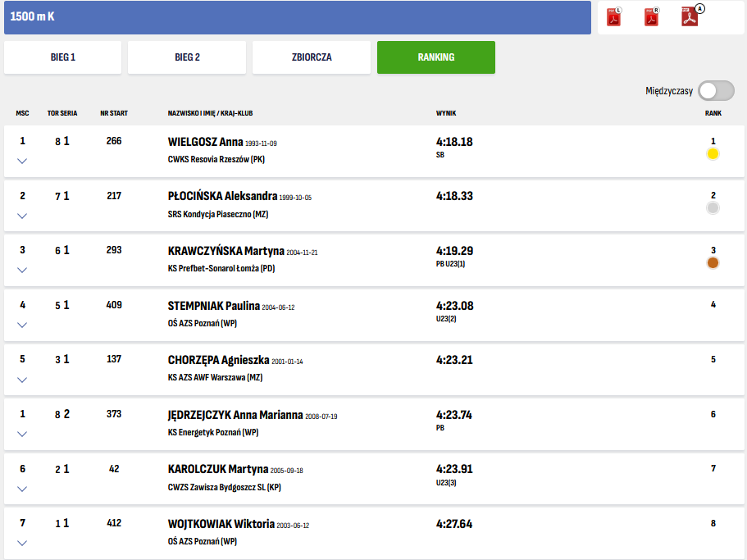The image size is (747, 560).
Task: Switch to the BIEG 1 tab
Action: [x=63, y=57]
